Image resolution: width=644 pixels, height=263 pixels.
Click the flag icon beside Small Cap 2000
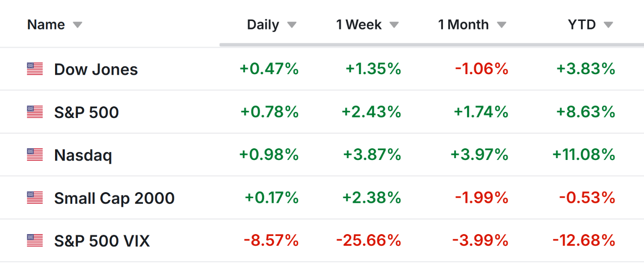coord(35,198)
